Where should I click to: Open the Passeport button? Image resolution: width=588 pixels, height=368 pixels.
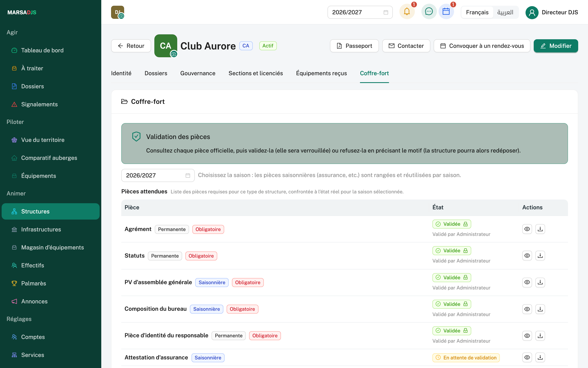pyautogui.click(x=354, y=46)
